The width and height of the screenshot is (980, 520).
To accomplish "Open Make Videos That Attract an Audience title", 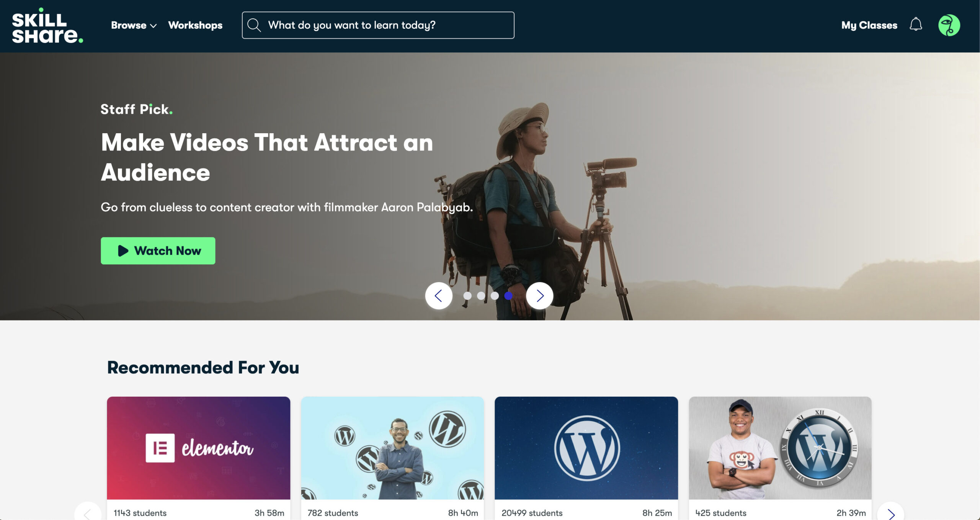I will tap(267, 157).
